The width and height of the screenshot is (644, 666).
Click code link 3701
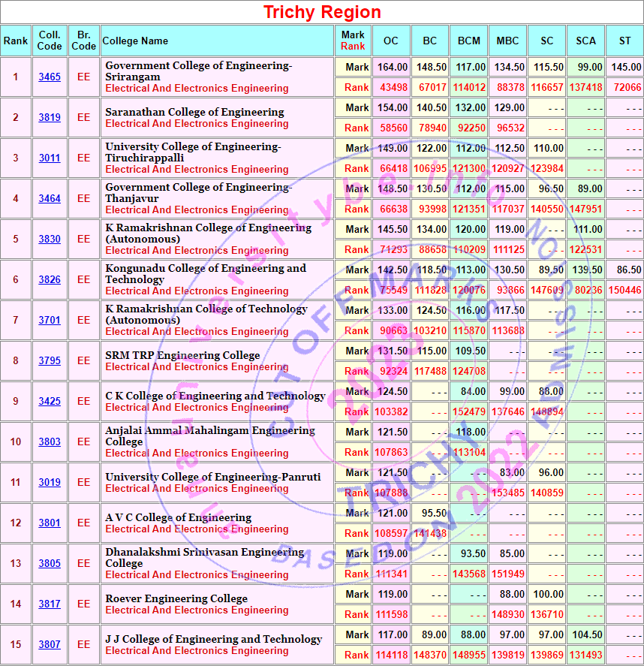pyautogui.click(x=50, y=321)
